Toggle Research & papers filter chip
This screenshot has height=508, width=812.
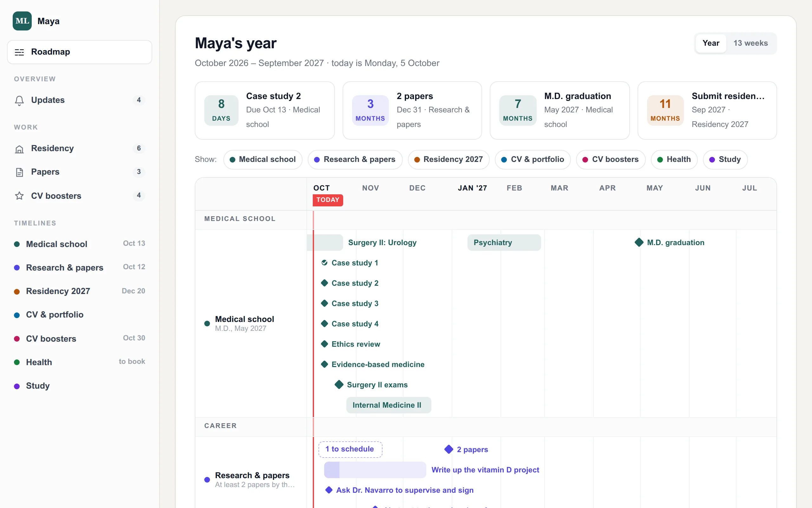tap(355, 160)
